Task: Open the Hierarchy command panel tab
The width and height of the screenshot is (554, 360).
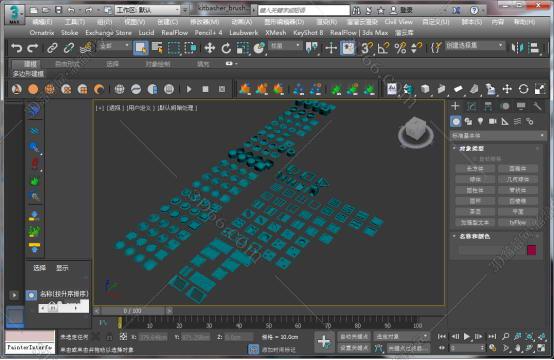Action: tap(488, 106)
